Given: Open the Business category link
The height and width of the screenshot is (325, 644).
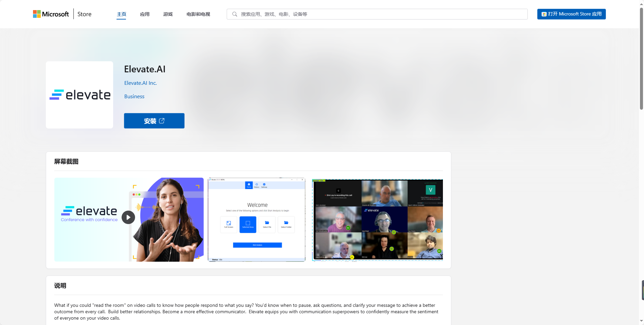Looking at the screenshot, I should pos(134,97).
